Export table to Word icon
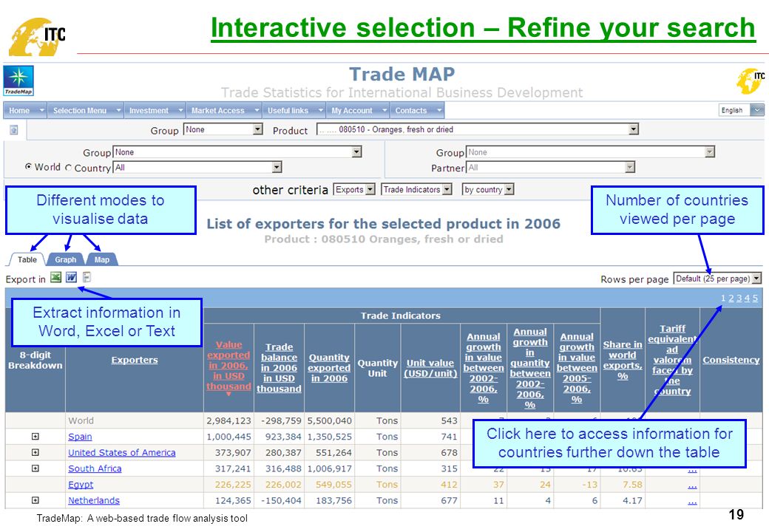Screen dimensions: 769x532 coord(72,277)
